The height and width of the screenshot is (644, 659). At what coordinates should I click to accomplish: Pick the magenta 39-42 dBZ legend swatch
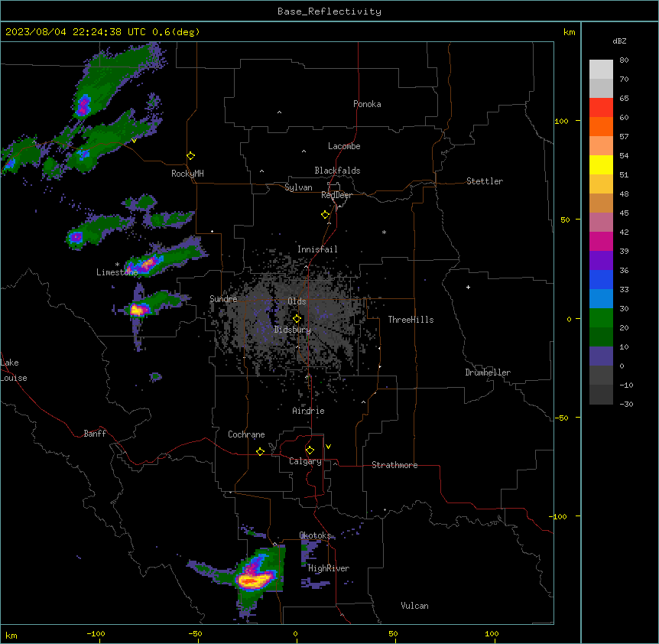(601, 241)
